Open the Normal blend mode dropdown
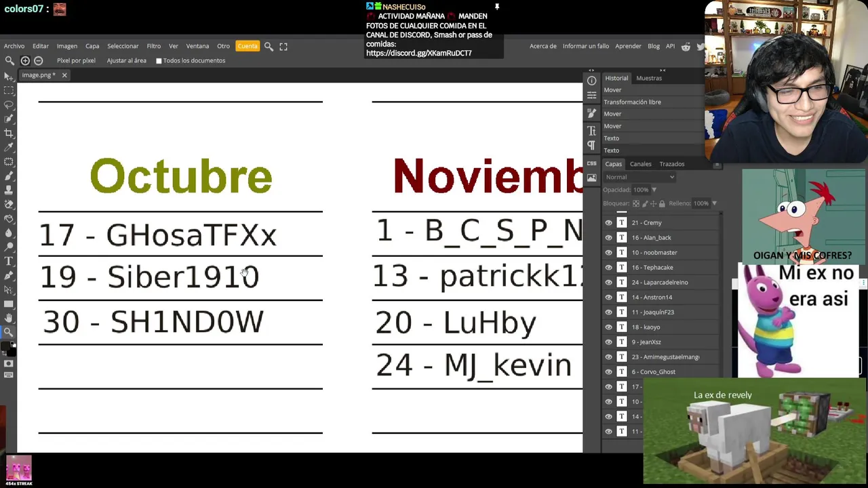This screenshot has height=488, width=868. tap(639, 177)
